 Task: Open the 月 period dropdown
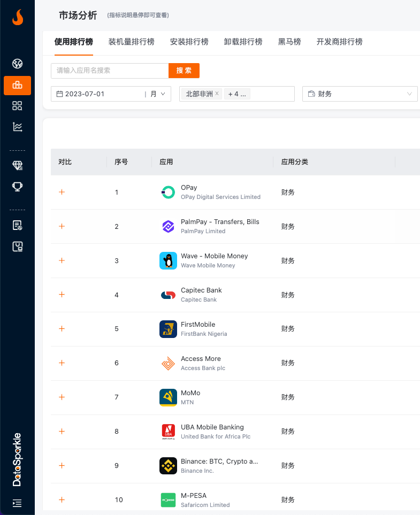[x=157, y=94]
